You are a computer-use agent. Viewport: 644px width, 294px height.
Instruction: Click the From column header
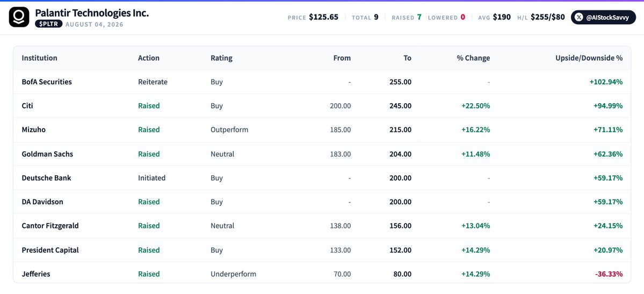click(342, 58)
